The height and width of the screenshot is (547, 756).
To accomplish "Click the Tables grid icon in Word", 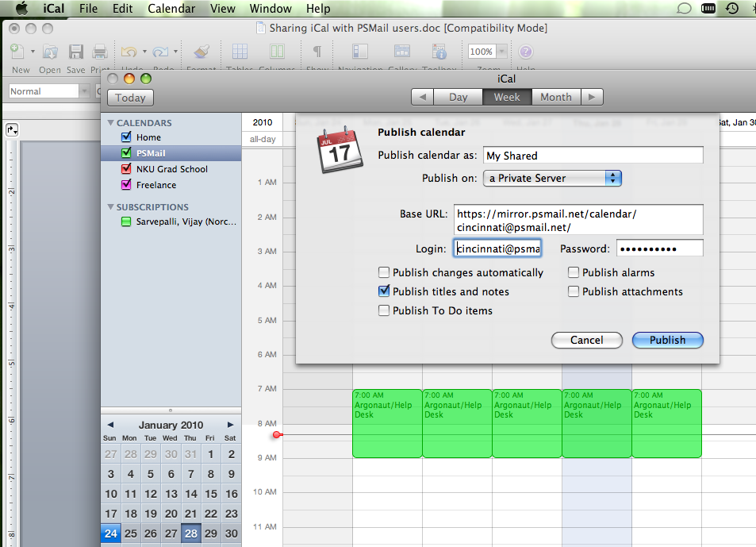I will [x=240, y=51].
